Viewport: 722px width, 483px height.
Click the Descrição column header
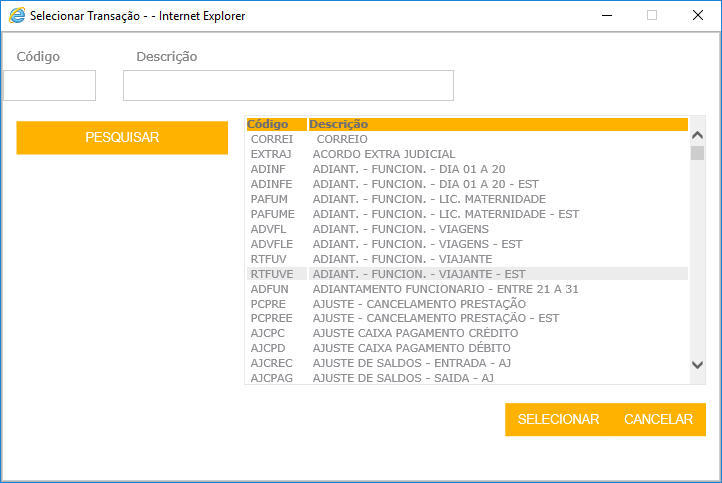tap(339, 124)
